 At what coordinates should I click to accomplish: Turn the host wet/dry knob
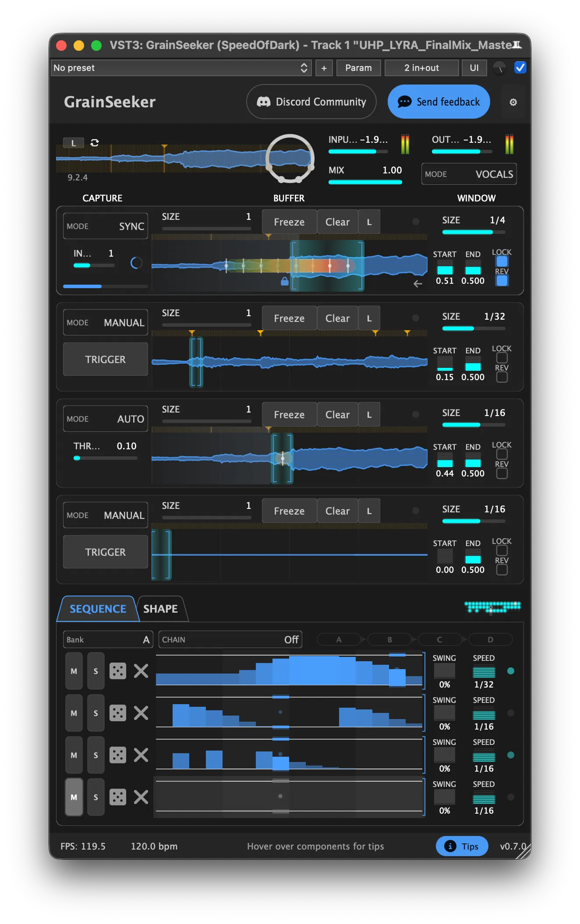click(x=499, y=68)
